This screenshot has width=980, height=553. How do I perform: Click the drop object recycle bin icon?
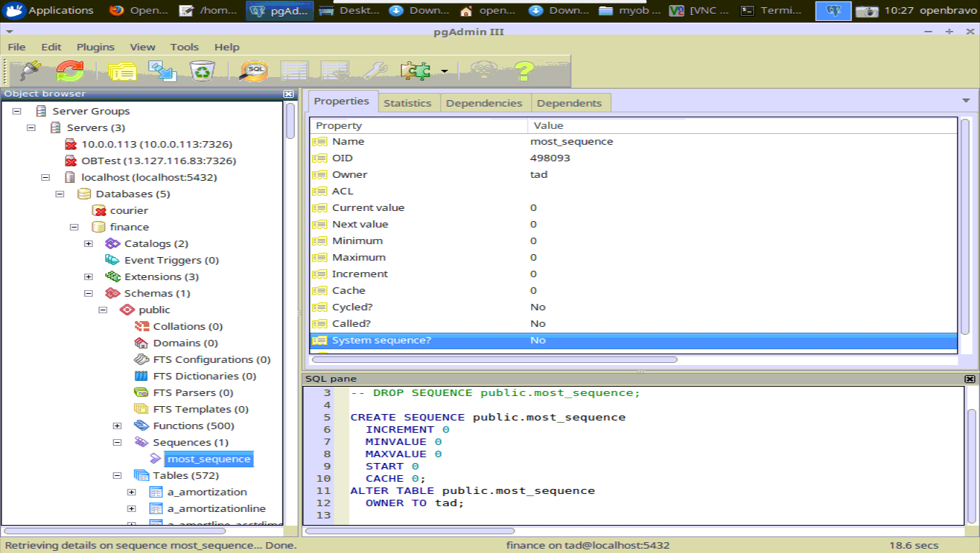(202, 71)
